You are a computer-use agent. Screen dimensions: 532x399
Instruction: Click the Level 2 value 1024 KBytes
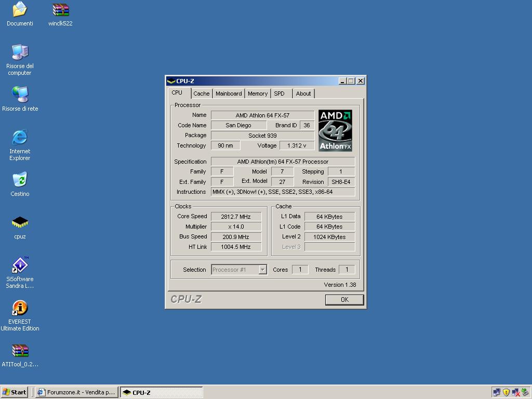pyautogui.click(x=330, y=237)
